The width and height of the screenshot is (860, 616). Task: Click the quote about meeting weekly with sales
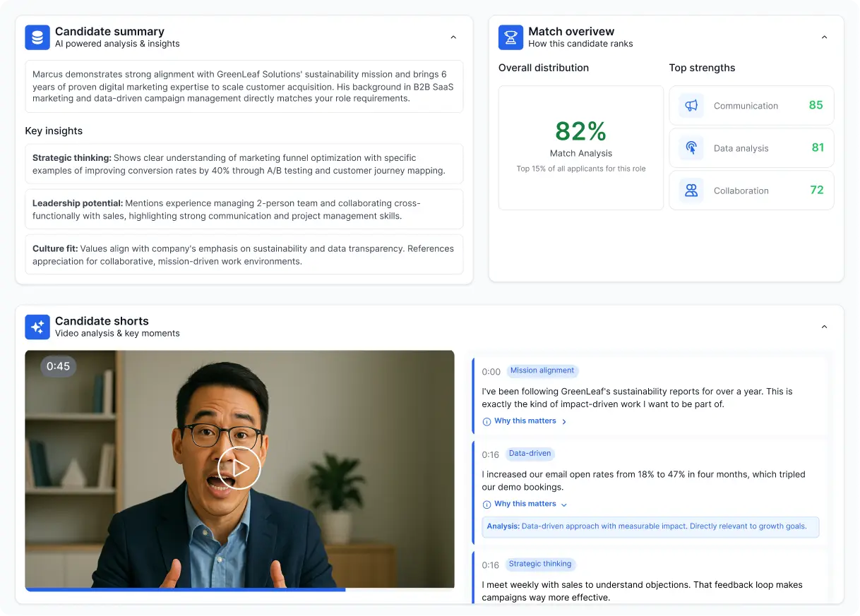coord(642,591)
